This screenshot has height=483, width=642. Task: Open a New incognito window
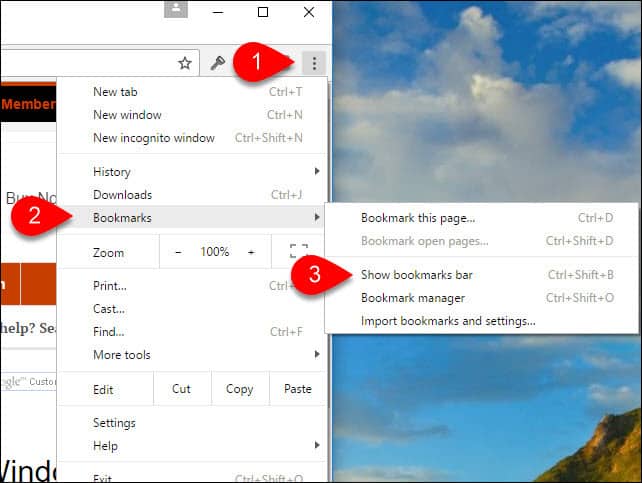pos(192,138)
